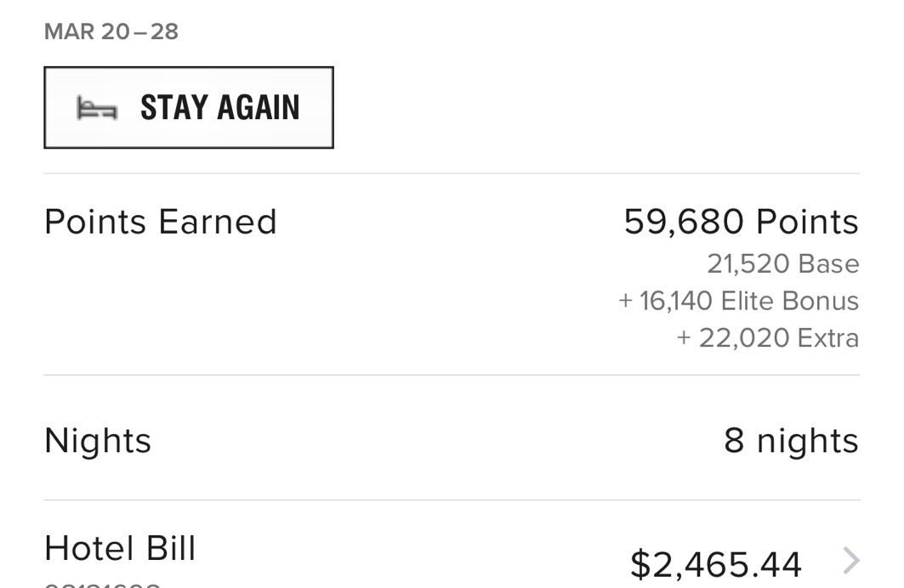Click the plus sign before Elite Bonus
This screenshot has width=904, height=588.
pos(626,301)
